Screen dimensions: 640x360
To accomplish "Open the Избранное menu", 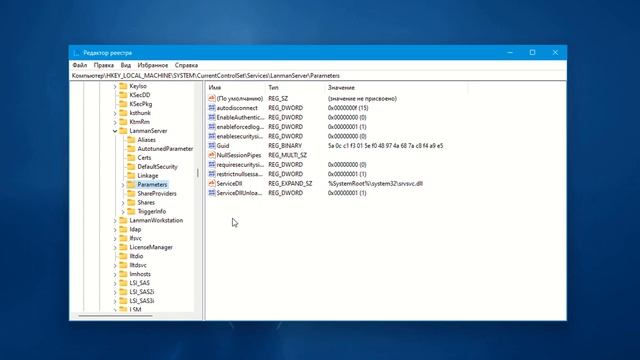I will pos(153,65).
